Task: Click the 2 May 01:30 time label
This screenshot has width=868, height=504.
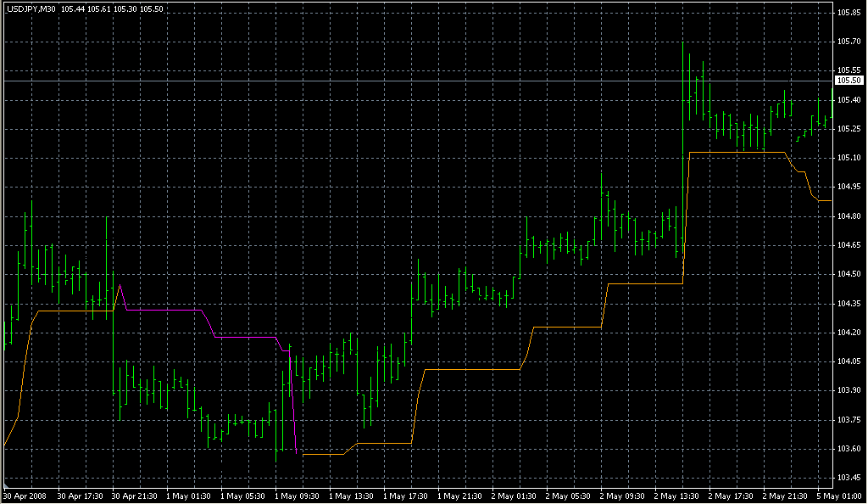Action: (514, 496)
